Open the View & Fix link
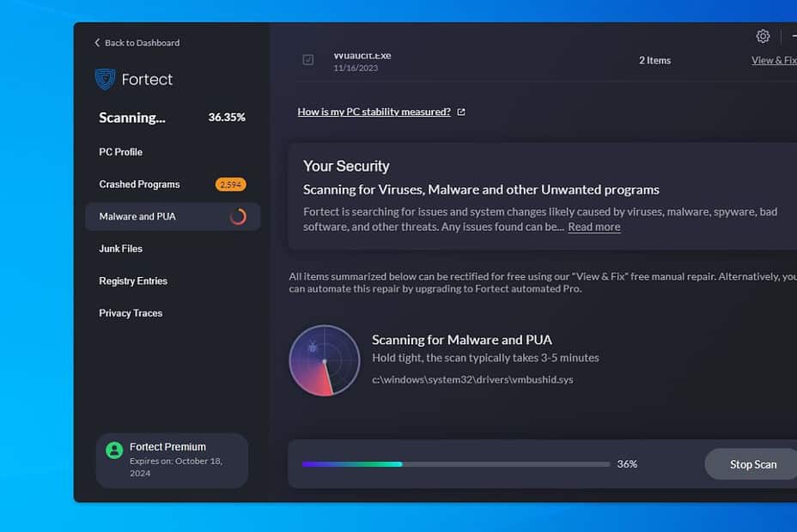 pyautogui.click(x=774, y=59)
